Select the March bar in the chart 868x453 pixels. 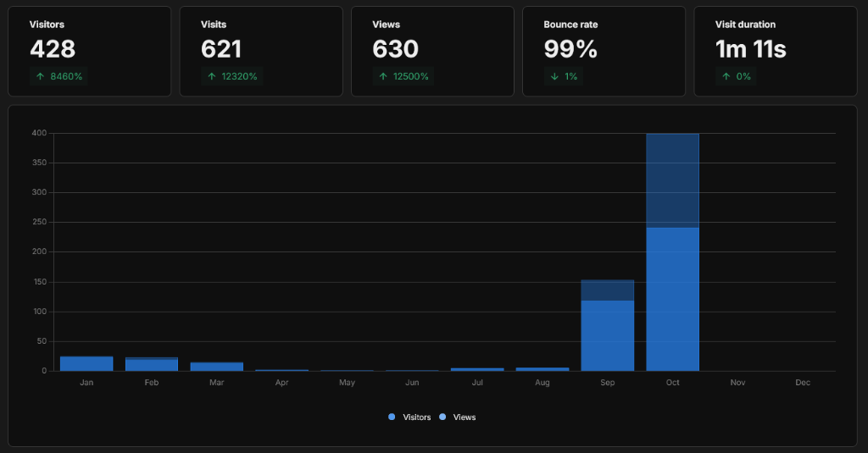pos(216,367)
